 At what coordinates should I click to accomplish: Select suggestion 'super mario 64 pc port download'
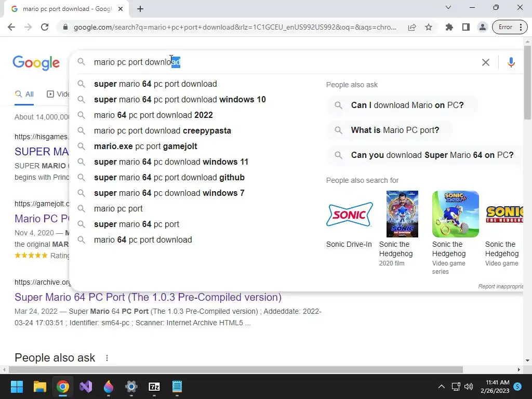(x=155, y=84)
